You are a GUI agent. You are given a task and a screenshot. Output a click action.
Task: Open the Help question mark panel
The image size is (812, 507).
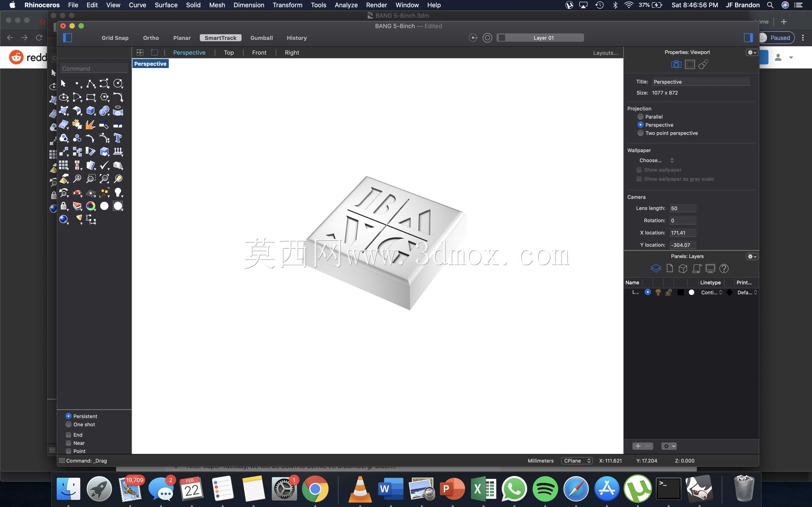724,268
